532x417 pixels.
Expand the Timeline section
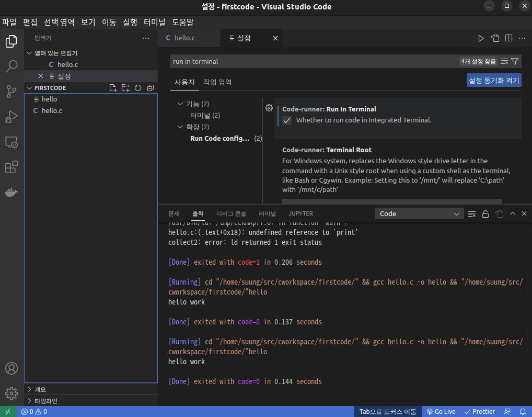[x=91, y=401]
